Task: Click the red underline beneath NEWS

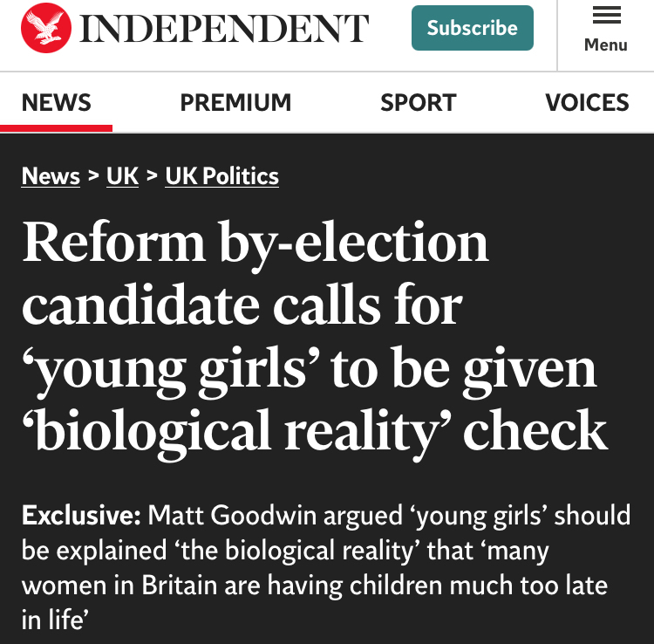Action: click(56, 128)
